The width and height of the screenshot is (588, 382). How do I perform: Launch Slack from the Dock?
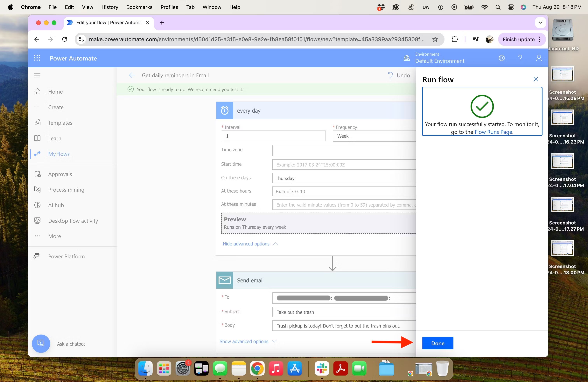pyautogui.click(x=322, y=368)
